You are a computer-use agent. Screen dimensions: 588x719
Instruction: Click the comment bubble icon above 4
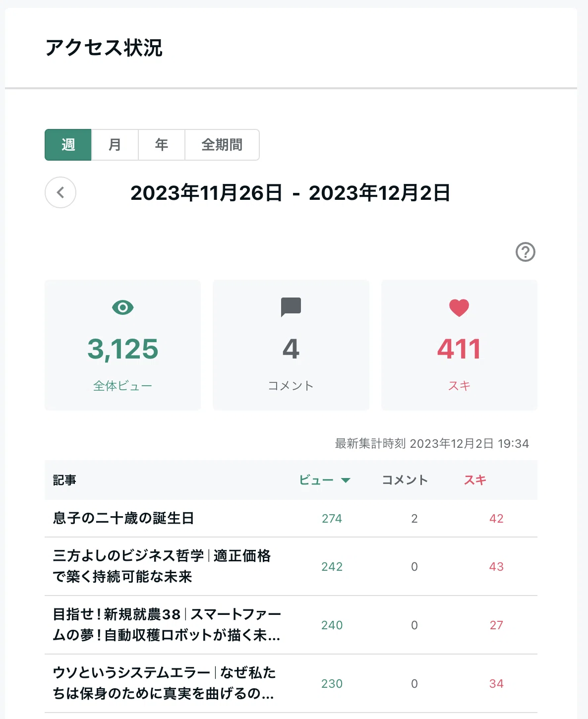coord(291,307)
